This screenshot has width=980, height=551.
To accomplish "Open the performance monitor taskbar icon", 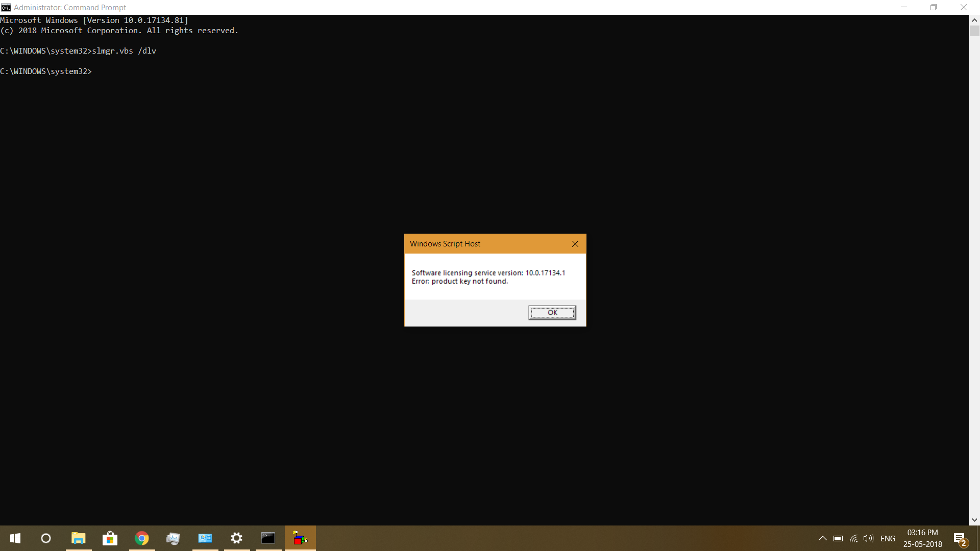I will [x=174, y=538].
